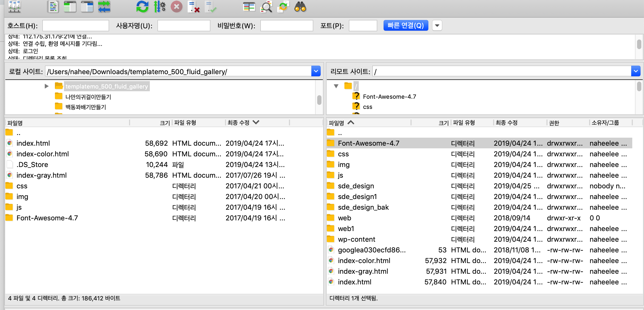The image size is (644, 310).
Task: Expand the templatemo_500_fluid_gallery tree folder
Action: point(47,86)
